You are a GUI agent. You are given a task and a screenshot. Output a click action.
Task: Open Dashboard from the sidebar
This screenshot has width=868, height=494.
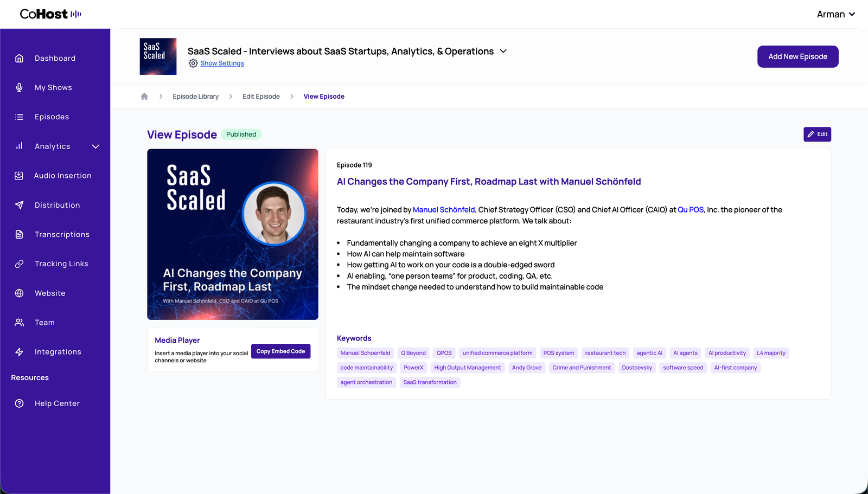[55, 58]
